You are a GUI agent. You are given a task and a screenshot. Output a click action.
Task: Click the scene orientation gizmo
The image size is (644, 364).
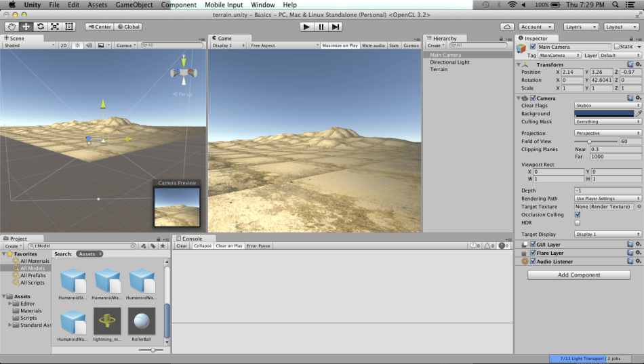pos(184,73)
